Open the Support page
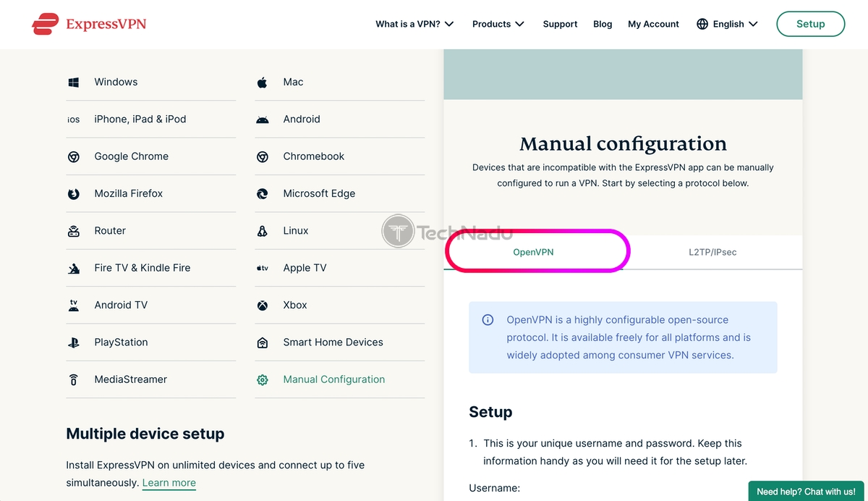 point(560,24)
